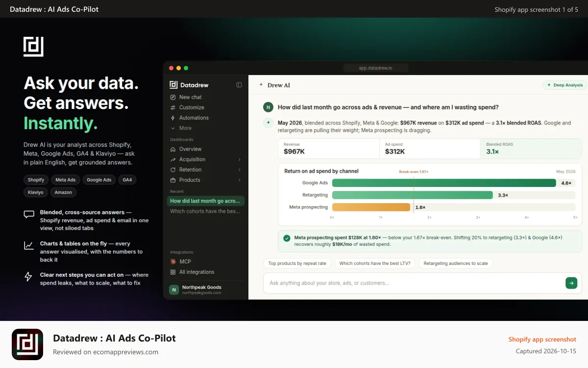Enable Deep Analysis mode
This screenshot has width=588, height=368.
pos(564,85)
